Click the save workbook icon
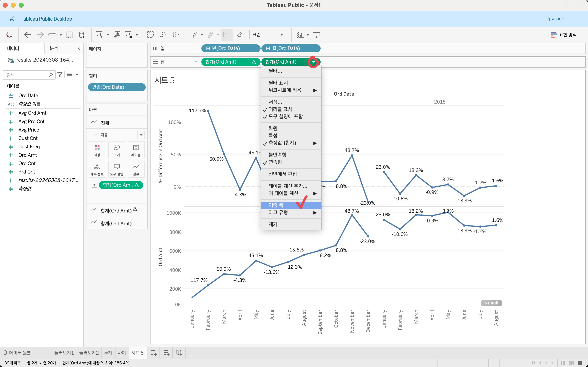Viewport: 588px width, 367px height. pyautogui.click(x=69, y=35)
